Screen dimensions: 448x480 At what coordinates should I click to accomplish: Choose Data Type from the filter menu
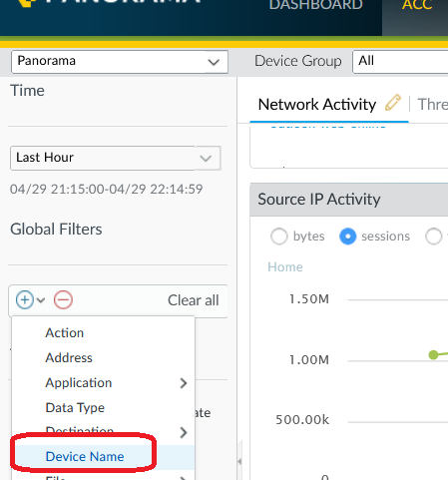click(103, 408)
